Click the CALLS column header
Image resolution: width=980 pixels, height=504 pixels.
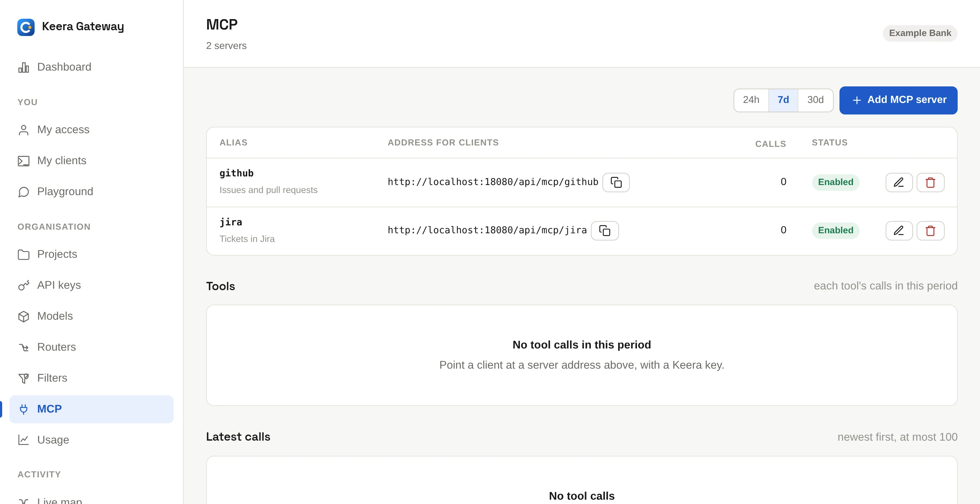pos(770,144)
